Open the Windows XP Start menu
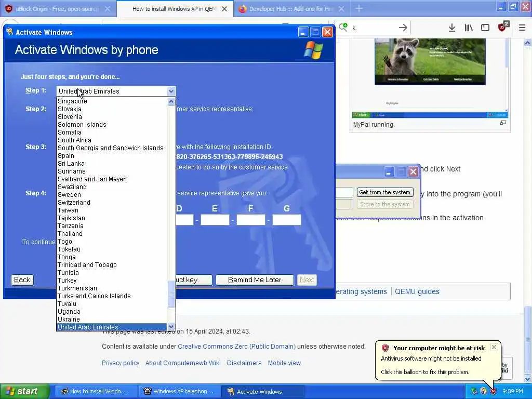Viewport: 532px width, 399px height. 24,391
